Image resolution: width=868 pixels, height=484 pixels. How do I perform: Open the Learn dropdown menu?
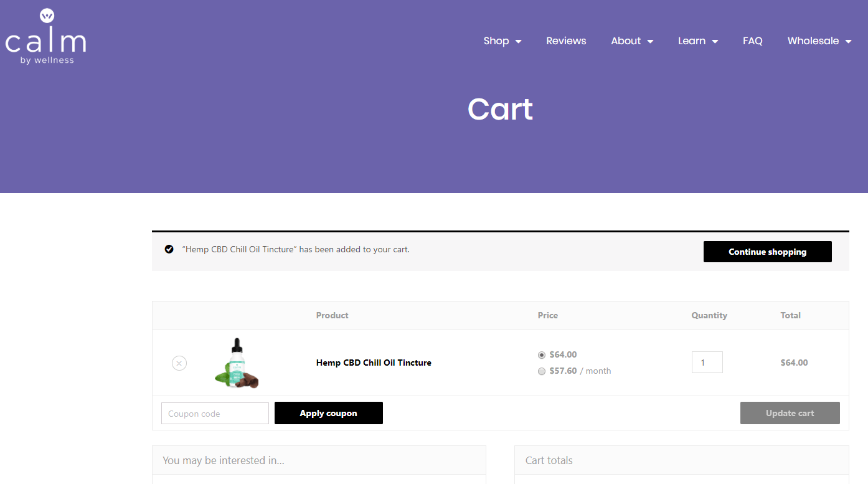click(697, 40)
